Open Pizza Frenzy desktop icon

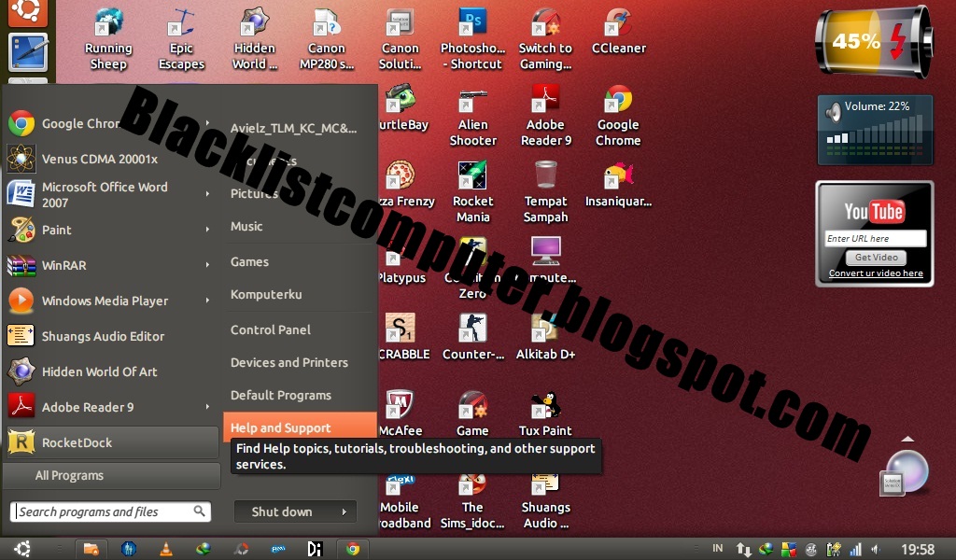(x=405, y=185)
